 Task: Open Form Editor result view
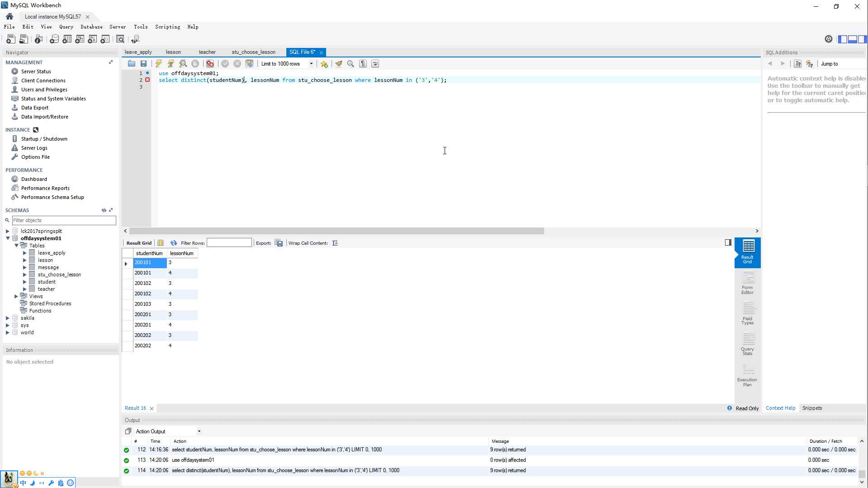[x=747, y=283]
